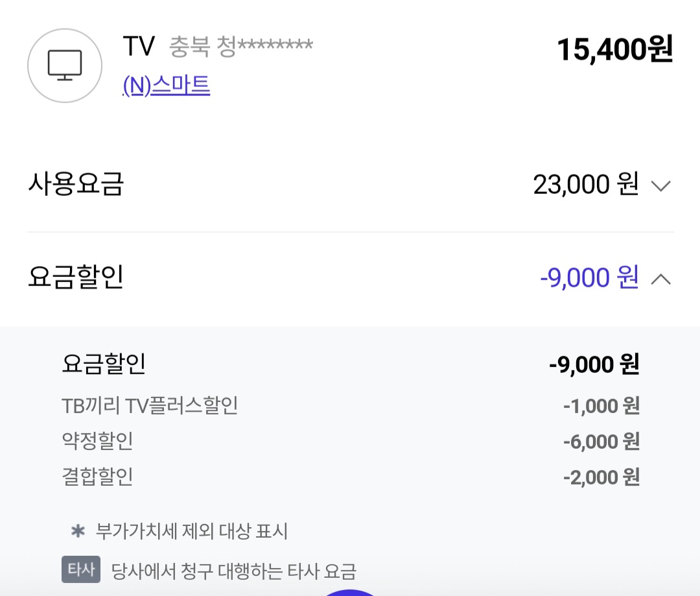Collapse the 요금할인 chevron arrow
Viewport: 700px width, 596px height.
point(660,279)
